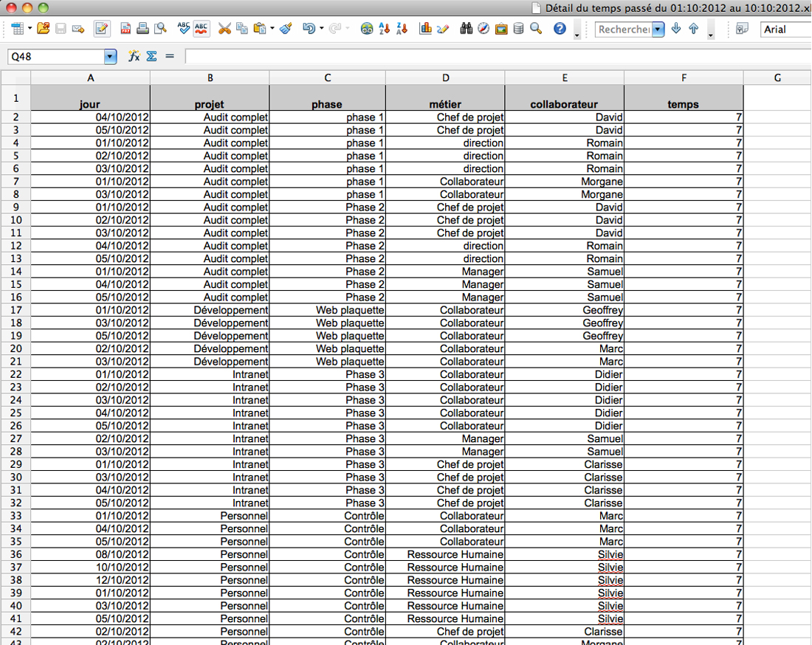The height and width of the screenshot is (645, 812).
Task: Click the Name Box showing Q48
Action: pos(56,56)
